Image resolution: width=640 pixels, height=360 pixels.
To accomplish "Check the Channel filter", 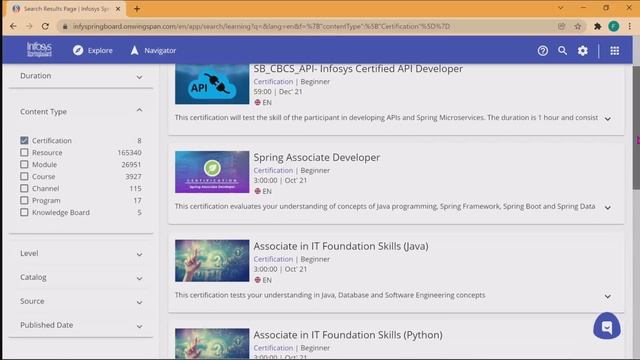I will (24, 188).
